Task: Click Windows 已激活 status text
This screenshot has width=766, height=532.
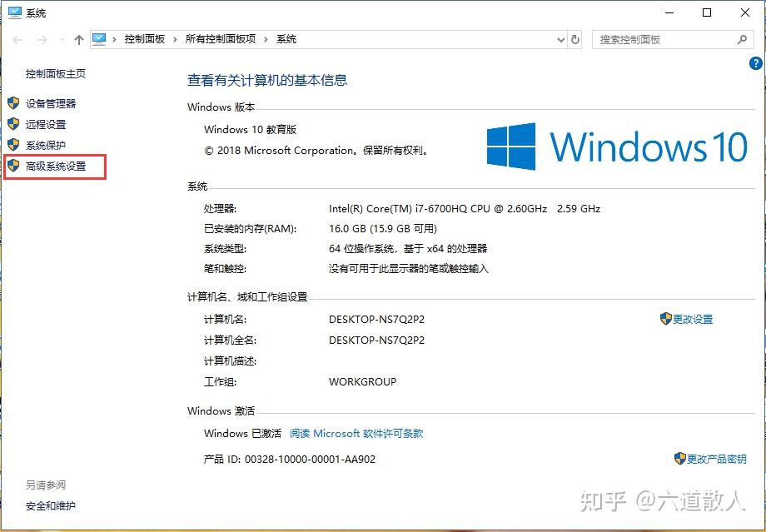Action: 243,433
